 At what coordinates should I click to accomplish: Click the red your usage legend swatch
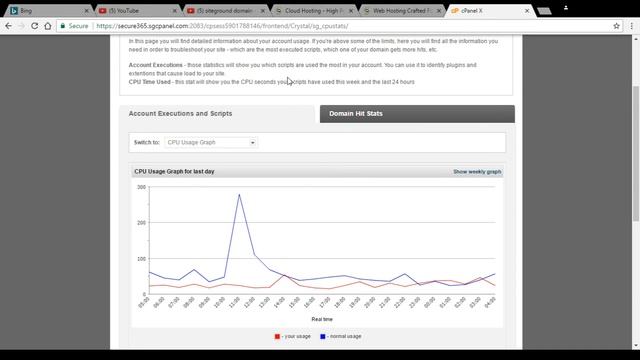(x=277, y=336)
